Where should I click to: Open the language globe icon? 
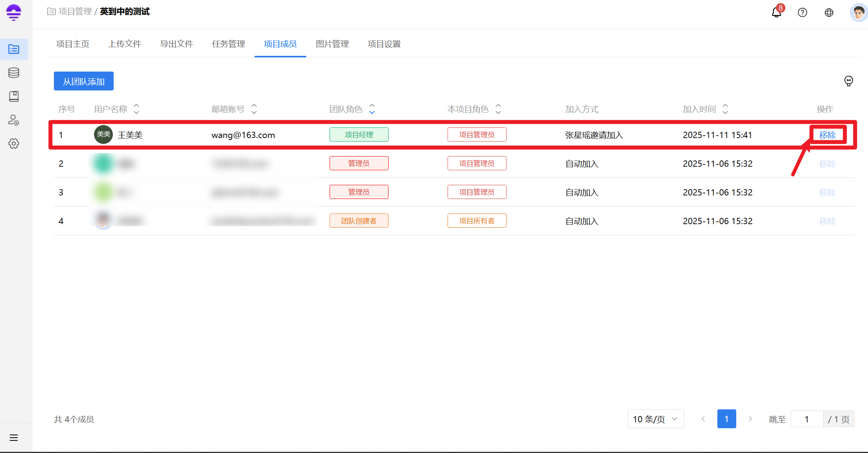coord(829,13)
